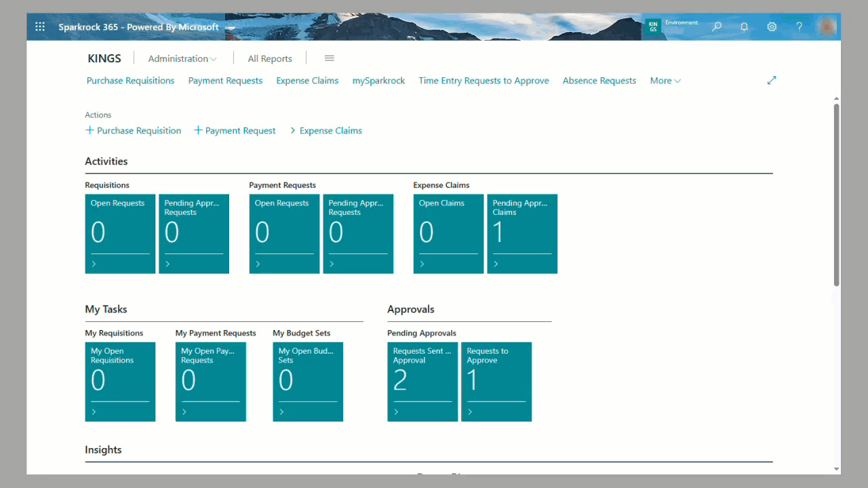Click the Approvals section heading
Viewport: 868px width, 488px height.
(411, 309)
